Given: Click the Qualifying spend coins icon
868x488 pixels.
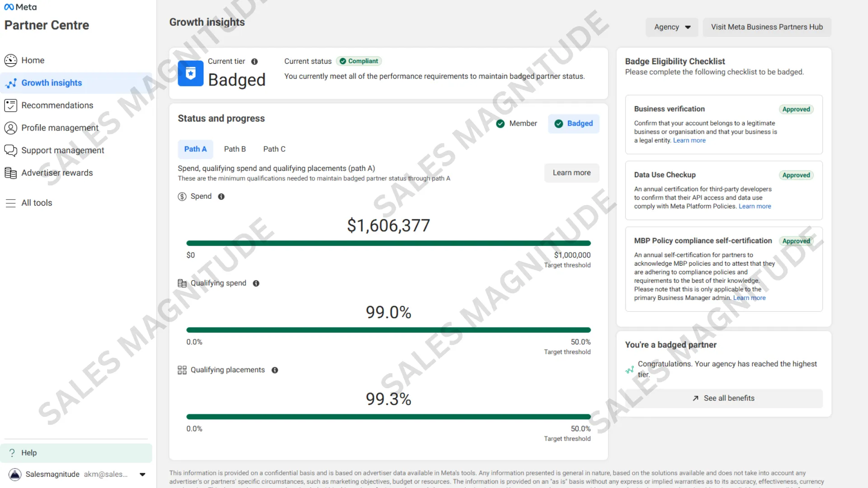Looking at the screenshot, I should (182, 283).
